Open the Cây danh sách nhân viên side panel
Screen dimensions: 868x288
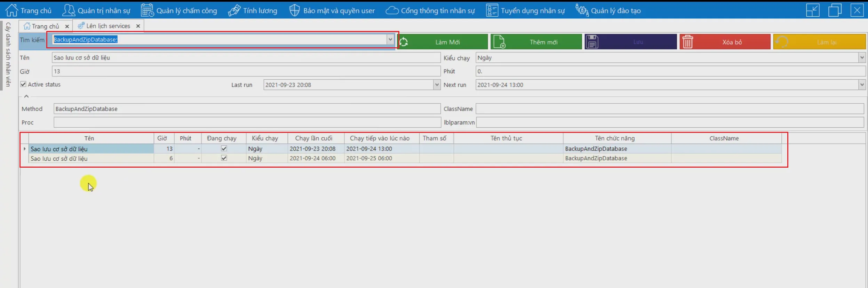8,55
